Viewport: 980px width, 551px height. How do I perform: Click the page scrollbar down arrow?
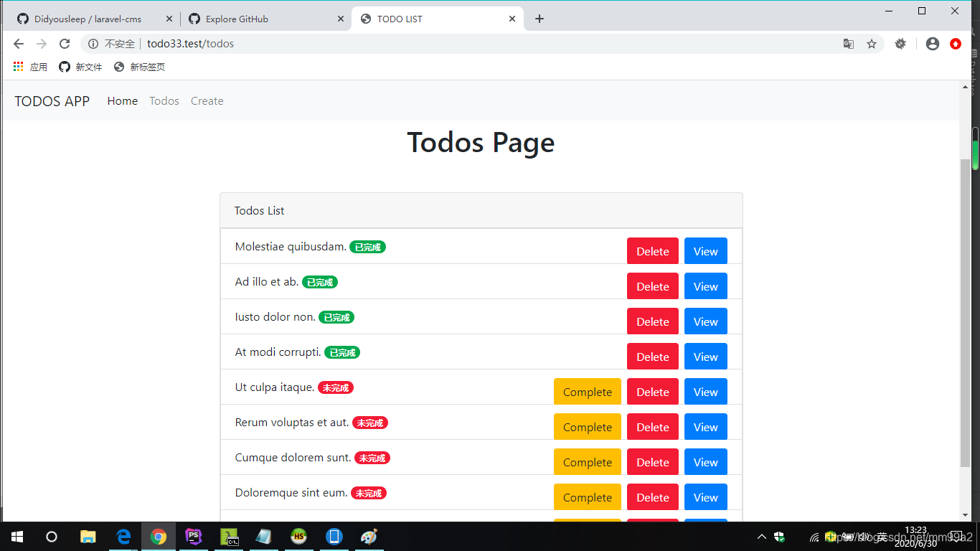tap(965, 515)
